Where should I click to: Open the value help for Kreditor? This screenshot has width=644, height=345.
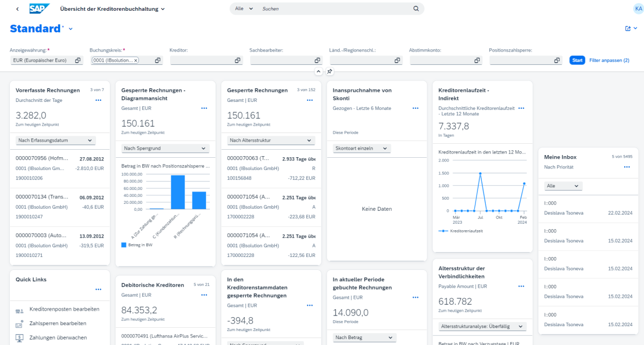click(x=237, y=61)
